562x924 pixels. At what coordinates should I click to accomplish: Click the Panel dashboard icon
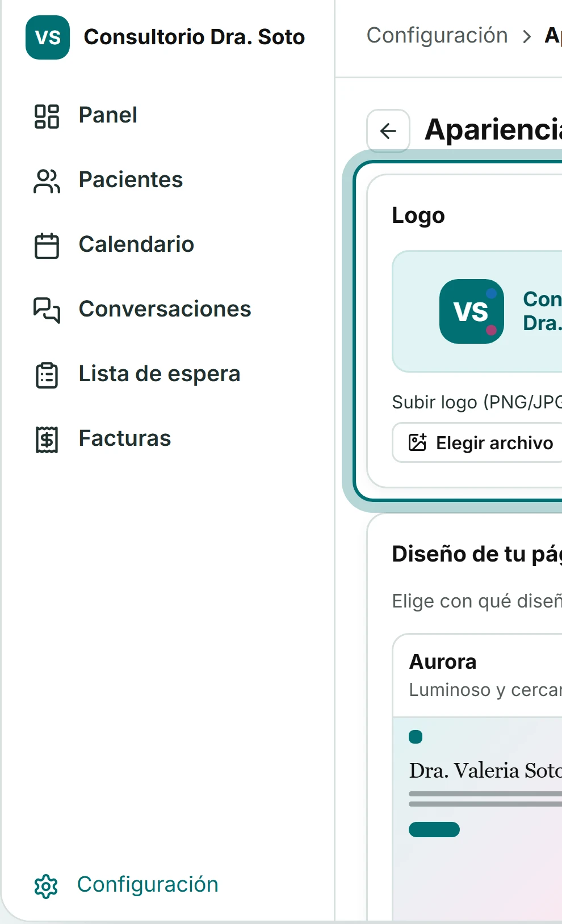[47, 116]
